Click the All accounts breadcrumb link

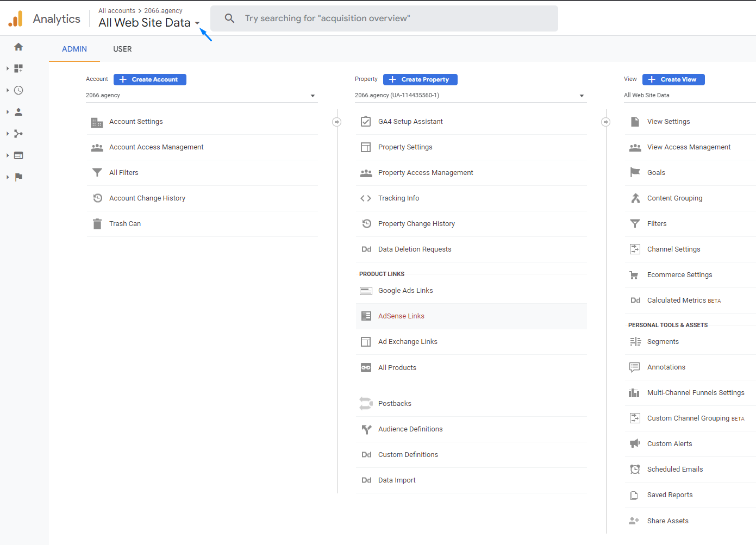117,11
